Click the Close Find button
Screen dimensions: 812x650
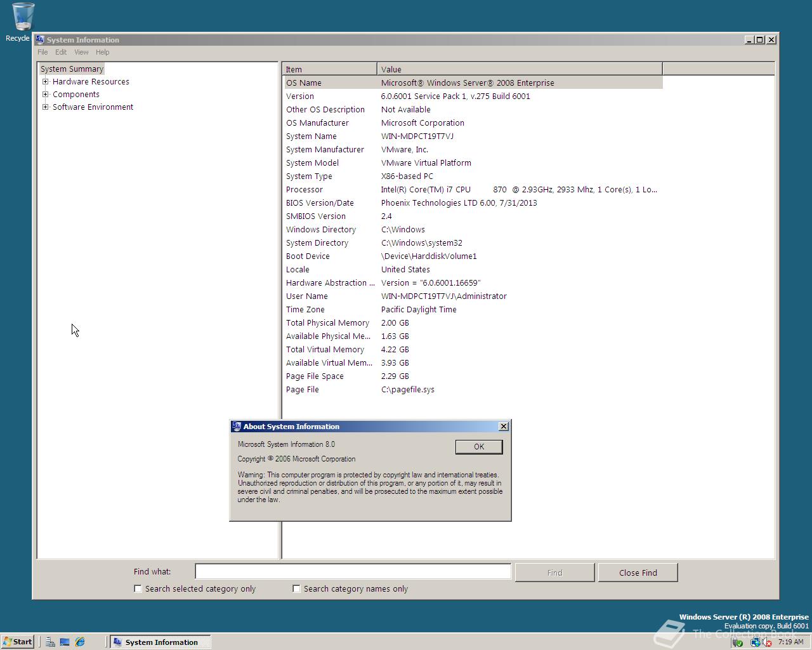click(x=638, y=573)
